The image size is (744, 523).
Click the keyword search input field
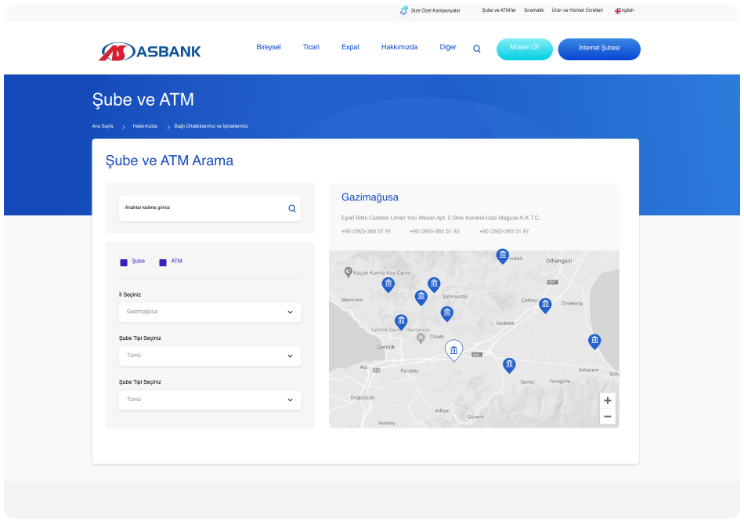point(200,208)
